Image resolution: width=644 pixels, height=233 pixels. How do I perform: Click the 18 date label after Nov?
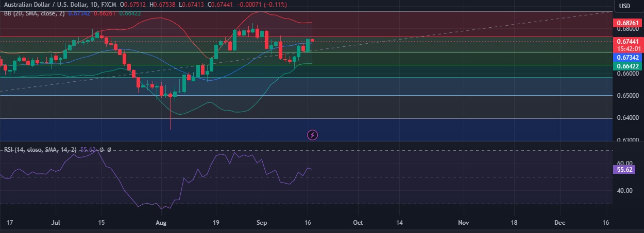(x=513, y=223)
